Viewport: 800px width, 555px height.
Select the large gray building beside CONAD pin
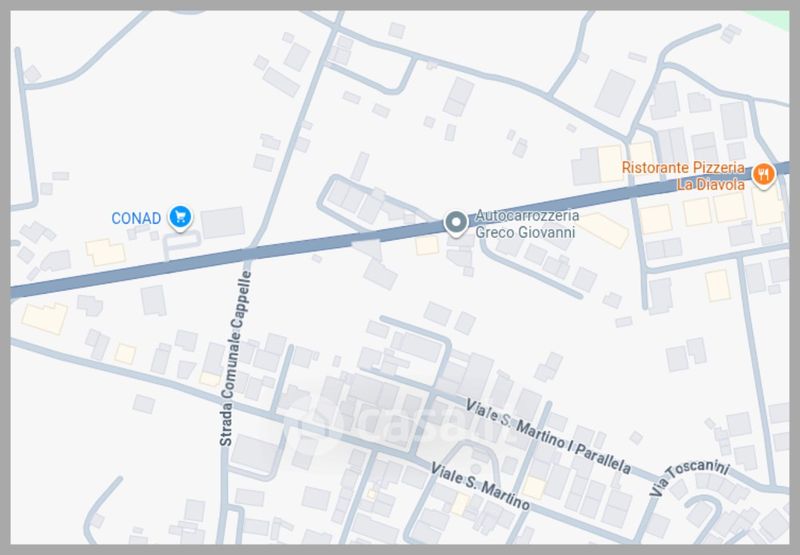coord(222,222)
